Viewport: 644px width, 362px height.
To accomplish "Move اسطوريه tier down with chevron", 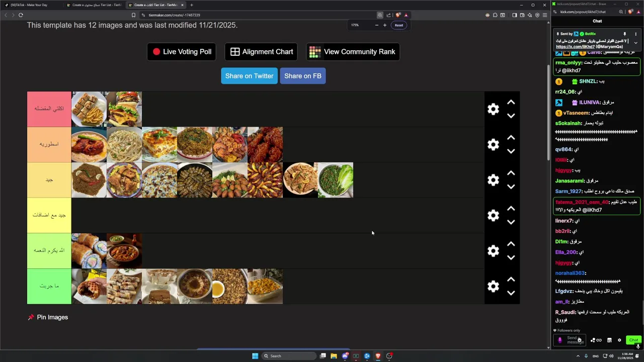I will [x=511, y=151].
